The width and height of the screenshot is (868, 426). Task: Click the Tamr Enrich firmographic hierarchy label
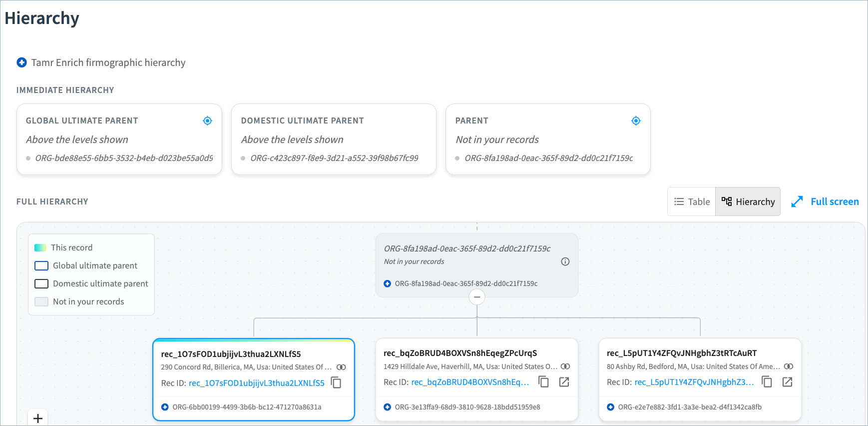(108, 62)
